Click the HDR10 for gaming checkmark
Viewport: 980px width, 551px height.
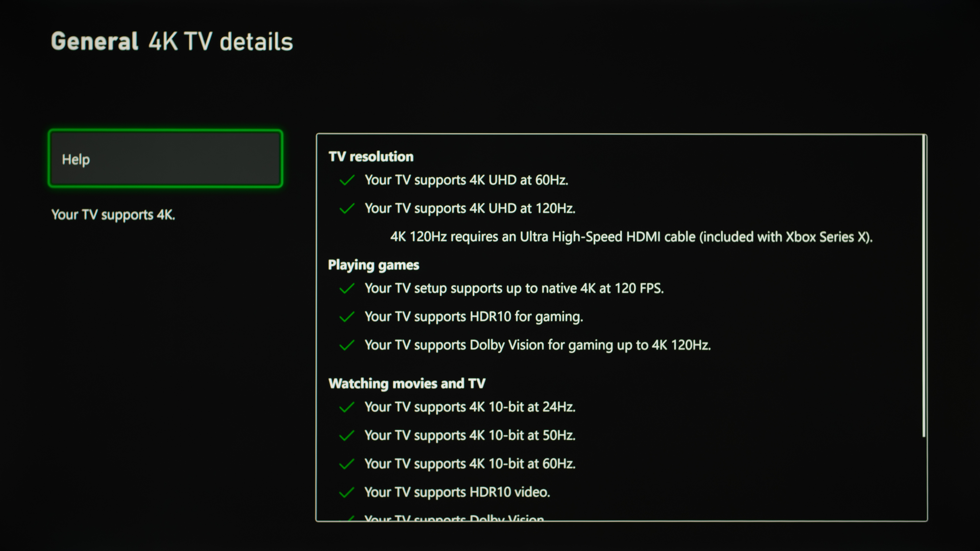coord(347,317)
